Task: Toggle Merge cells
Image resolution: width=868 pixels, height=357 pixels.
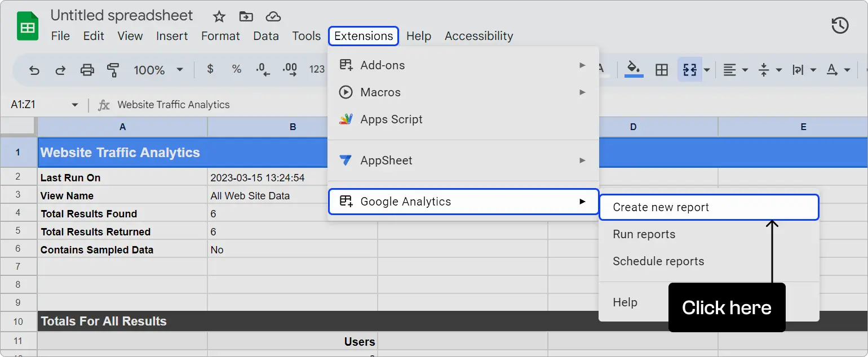Action: click(689, 70)
